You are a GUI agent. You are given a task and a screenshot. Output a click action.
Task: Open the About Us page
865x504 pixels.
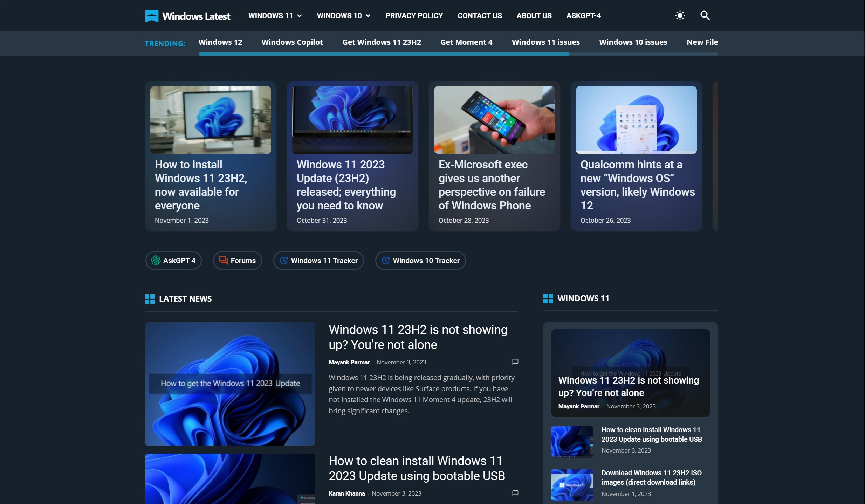[x=534, y=16]
